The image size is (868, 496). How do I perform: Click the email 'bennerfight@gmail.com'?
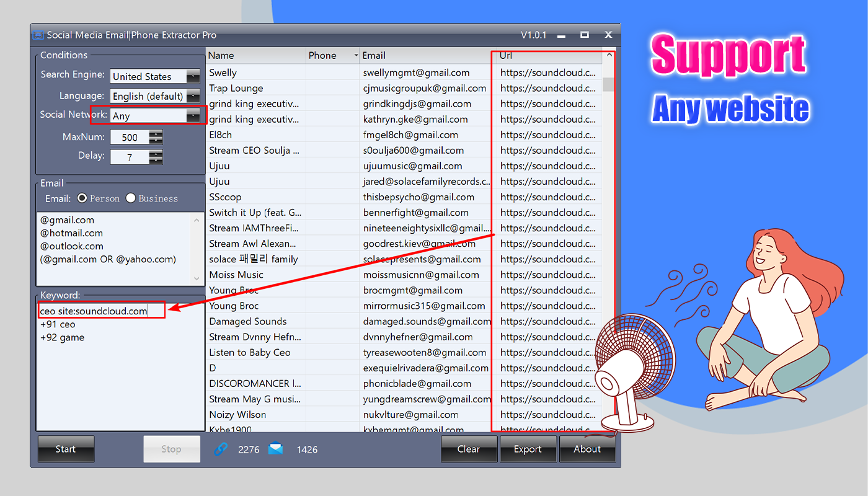(416, 212)
